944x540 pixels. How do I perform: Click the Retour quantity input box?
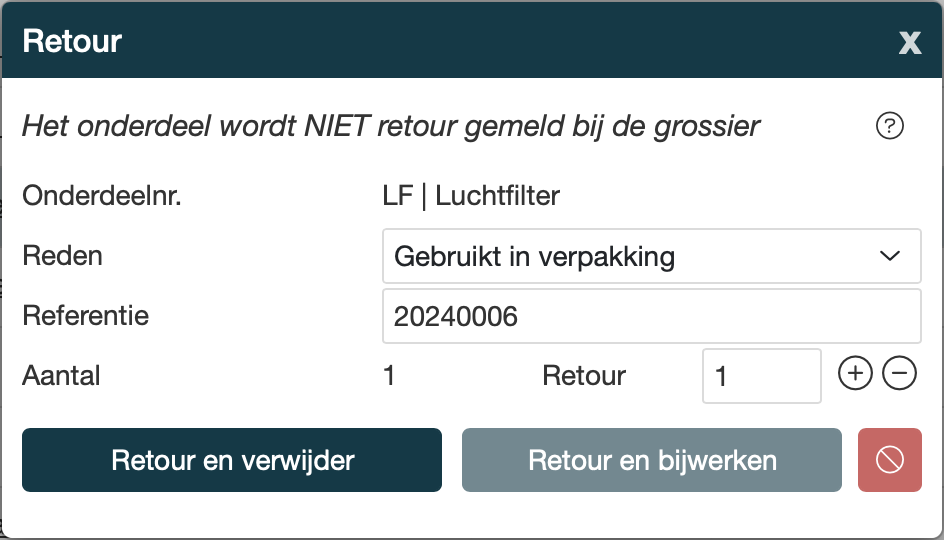click(761, 376)
